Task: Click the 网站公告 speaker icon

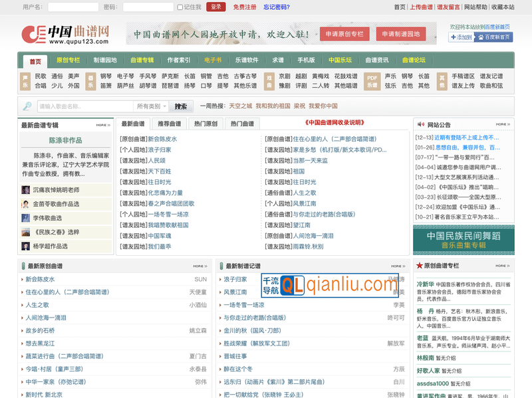Action: 420,124
